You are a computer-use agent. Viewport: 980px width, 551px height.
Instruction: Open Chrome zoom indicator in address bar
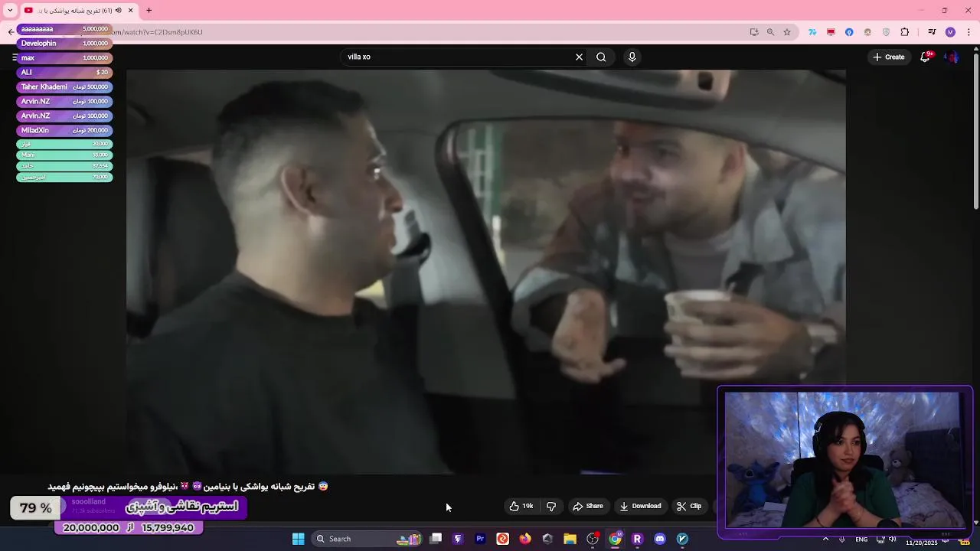click(770, 32)
